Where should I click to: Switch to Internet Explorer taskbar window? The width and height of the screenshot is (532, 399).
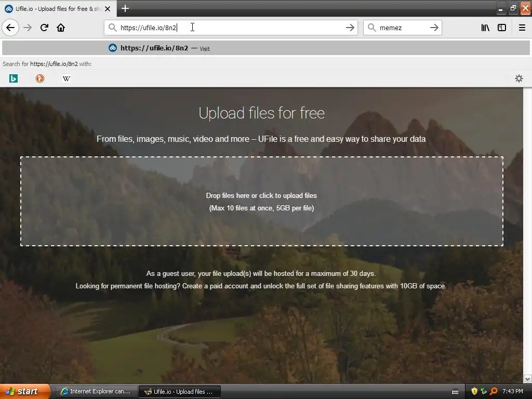point(96,392)
